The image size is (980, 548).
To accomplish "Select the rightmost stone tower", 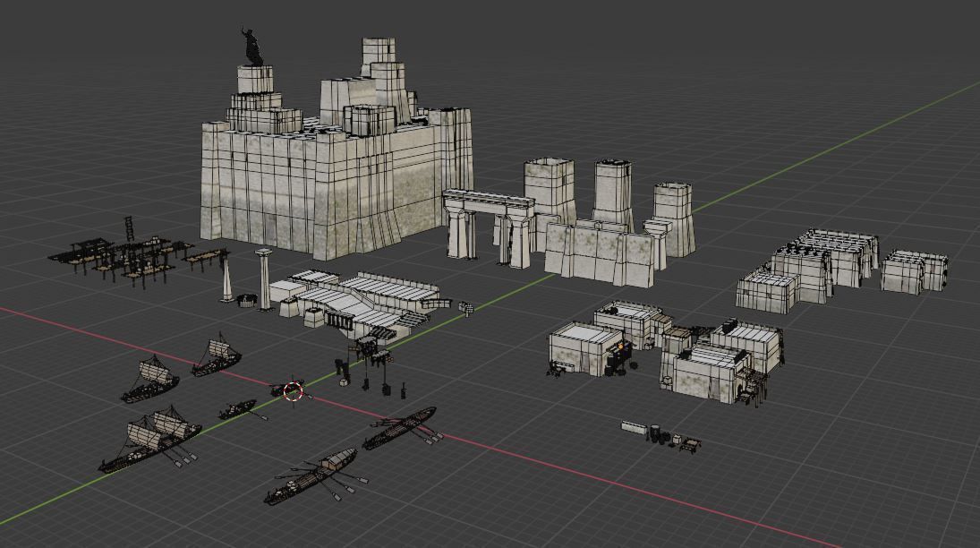I will [674, 219].
